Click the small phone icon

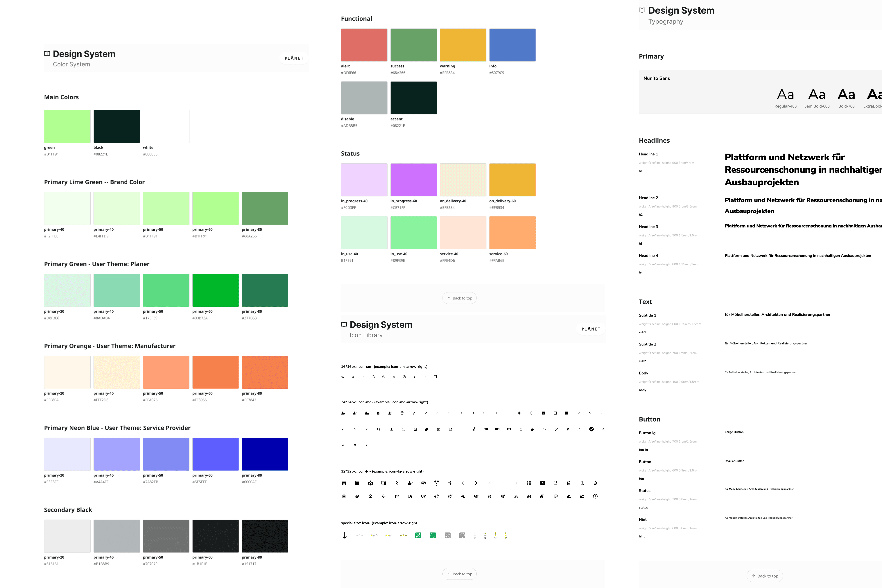pos(342,377)
